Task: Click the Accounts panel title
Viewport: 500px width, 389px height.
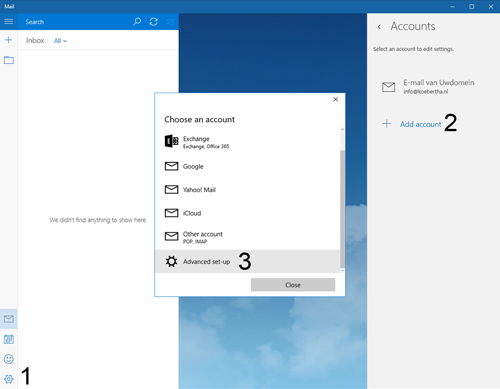Action: click(x=413, y=26)
